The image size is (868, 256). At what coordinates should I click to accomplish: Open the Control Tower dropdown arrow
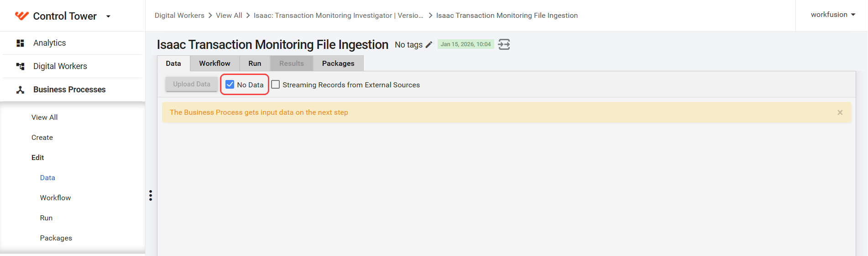[x=108, y=16]
